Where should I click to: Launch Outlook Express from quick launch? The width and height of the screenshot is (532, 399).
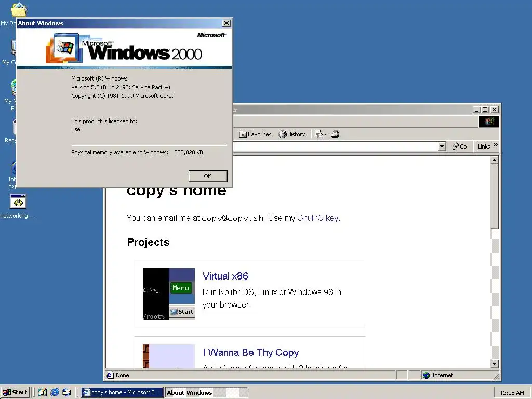coord(66,392)
